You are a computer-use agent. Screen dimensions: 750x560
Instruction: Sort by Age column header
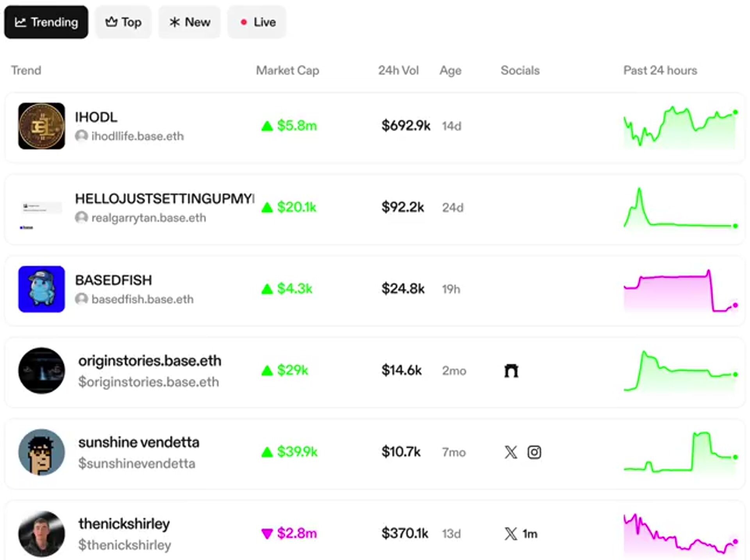coord(450,70)
